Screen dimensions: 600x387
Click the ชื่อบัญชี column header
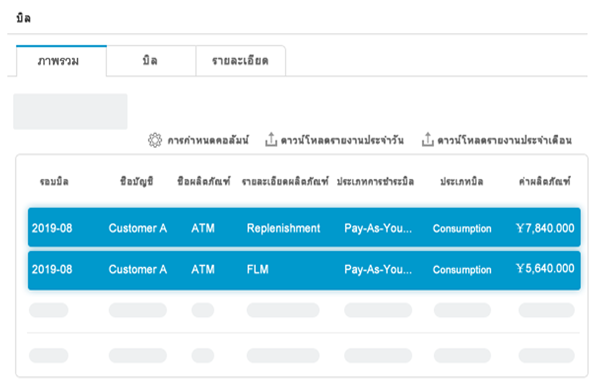pos(137,181)
